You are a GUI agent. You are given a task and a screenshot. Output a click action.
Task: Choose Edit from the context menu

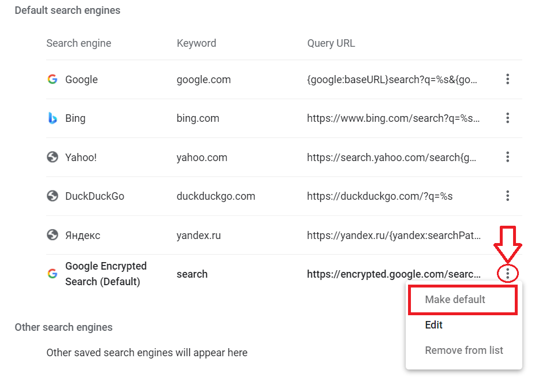pyautogui.click(x=434, y=325)
